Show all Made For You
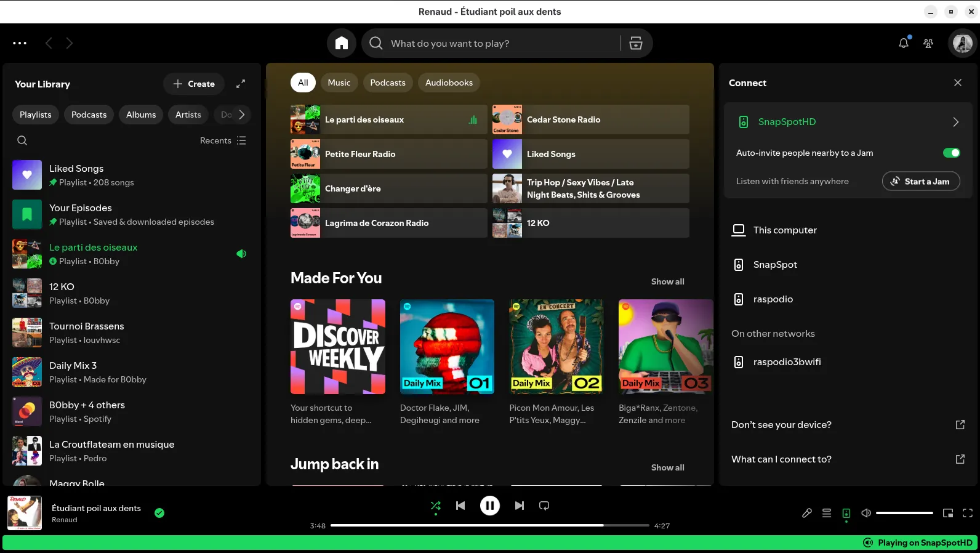Screen dimensions: 980x553 (x=668, y=281)
